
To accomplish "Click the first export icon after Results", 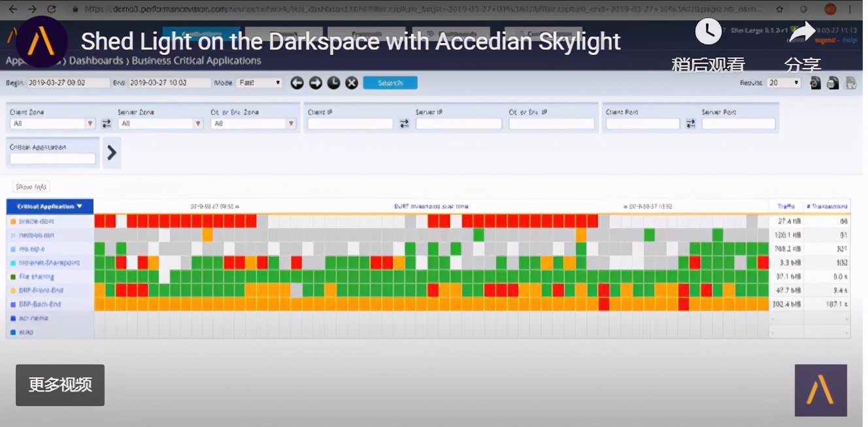I will pyautogui.click(x=815, y=83).
